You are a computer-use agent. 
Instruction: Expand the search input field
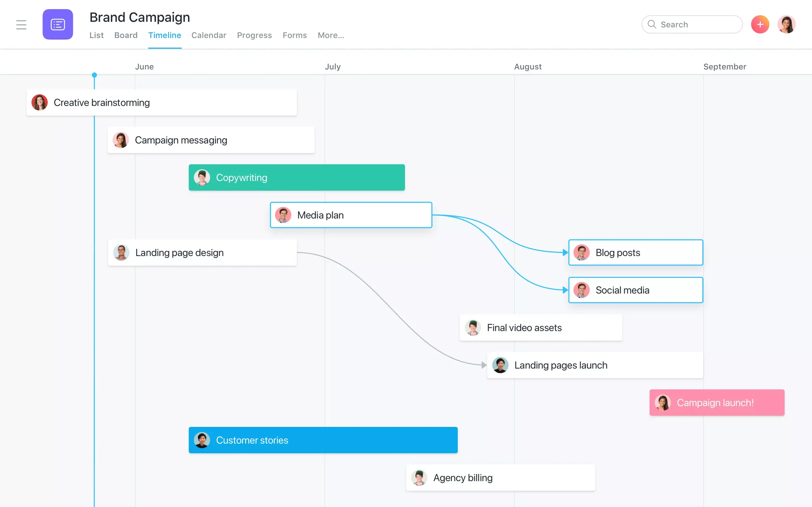(x=692, y=24)
